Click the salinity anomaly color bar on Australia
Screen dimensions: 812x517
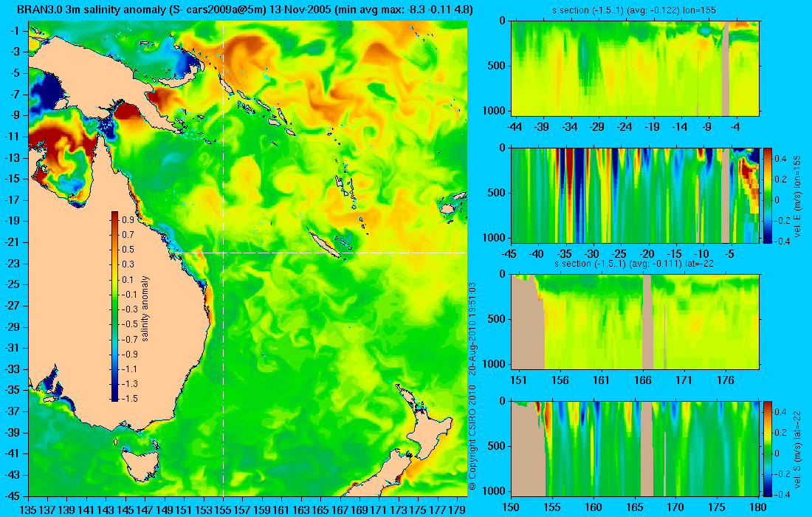tap(114, 307)
